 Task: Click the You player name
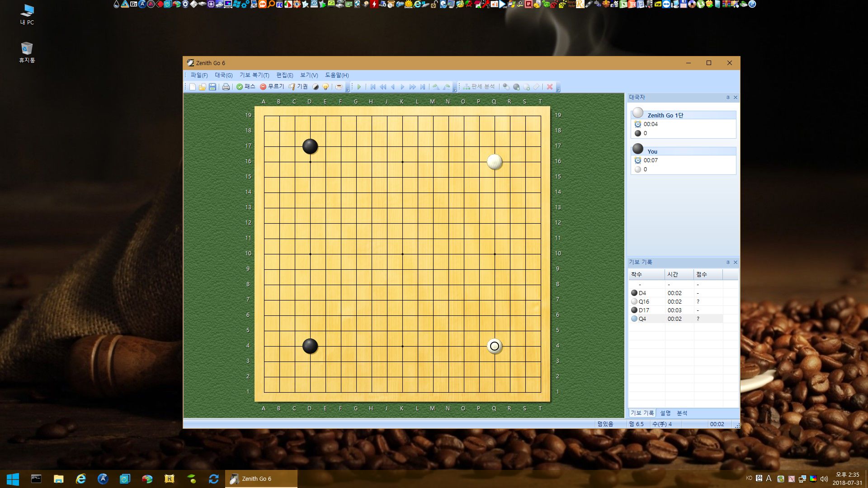(652, 151)
